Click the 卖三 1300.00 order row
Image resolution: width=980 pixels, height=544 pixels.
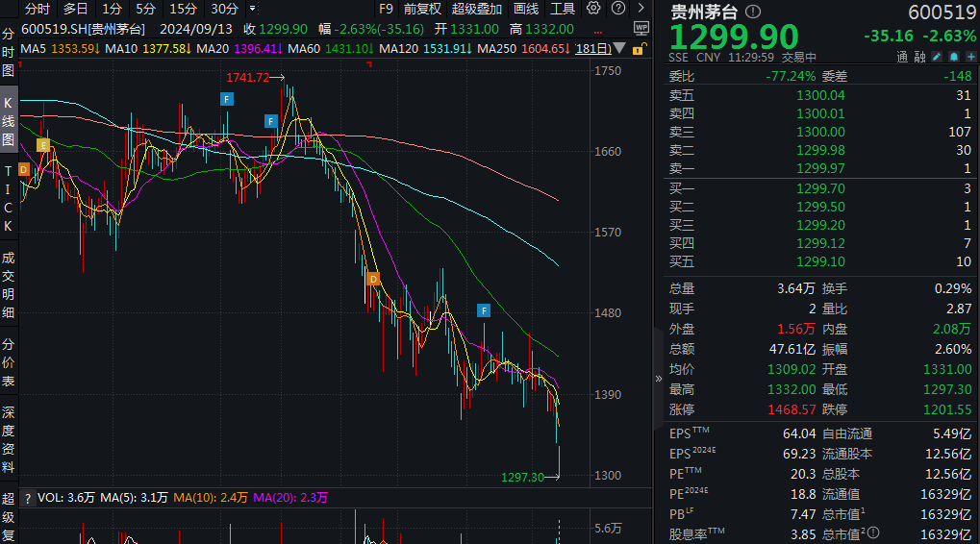[820, 132]
